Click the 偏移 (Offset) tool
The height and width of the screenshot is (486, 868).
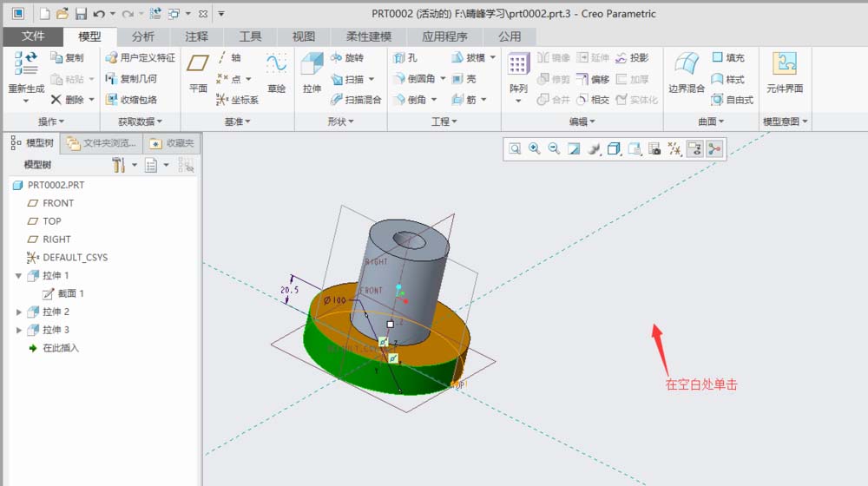tap(593, 79)
